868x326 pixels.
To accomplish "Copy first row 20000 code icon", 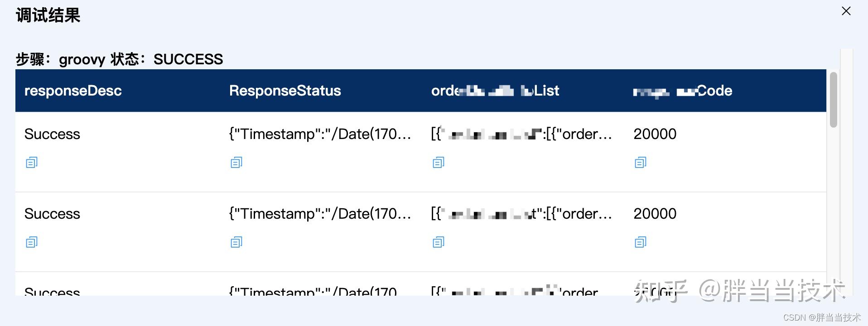I will pos(641,162).
